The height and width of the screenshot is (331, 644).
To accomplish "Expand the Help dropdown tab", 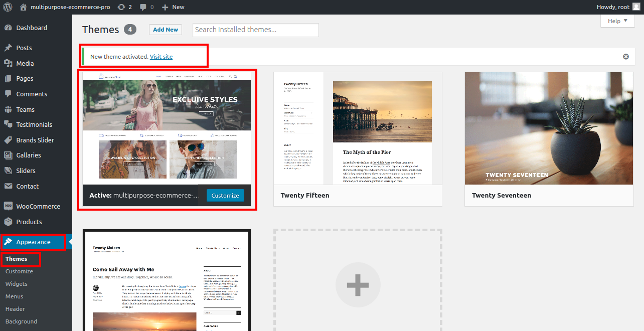I will [617, 21].
